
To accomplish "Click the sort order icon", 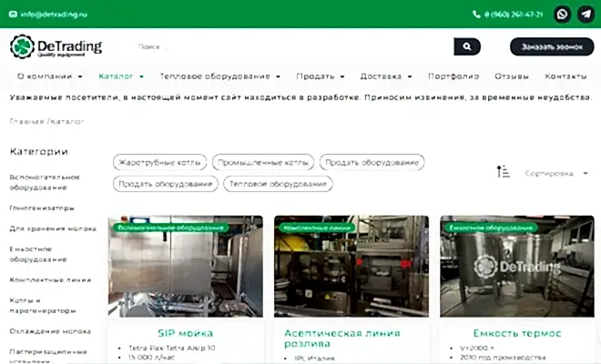I will pos(503,172).
